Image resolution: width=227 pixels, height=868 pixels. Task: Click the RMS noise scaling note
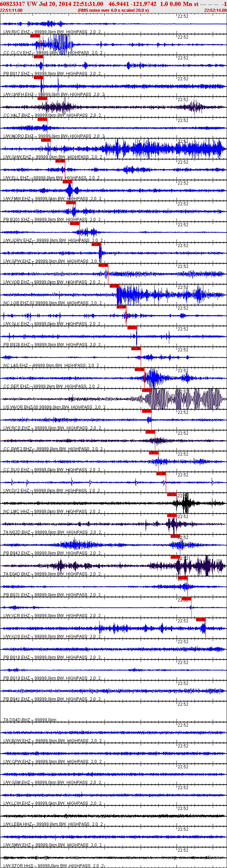pos(113,10)
